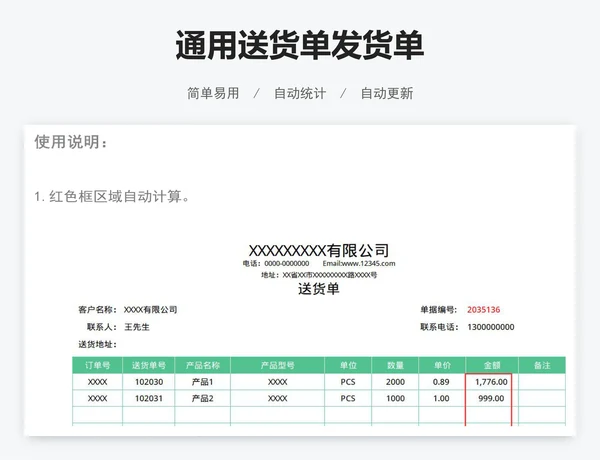Select contact name 王先生
Viewport: 600px width, 460px height.
click(137, 327)
